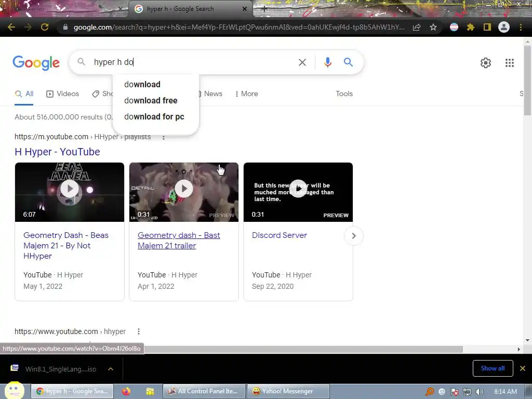Screen dimensions: 532x399
Task: Select the All results tab
Action: (x=24, y=94)
